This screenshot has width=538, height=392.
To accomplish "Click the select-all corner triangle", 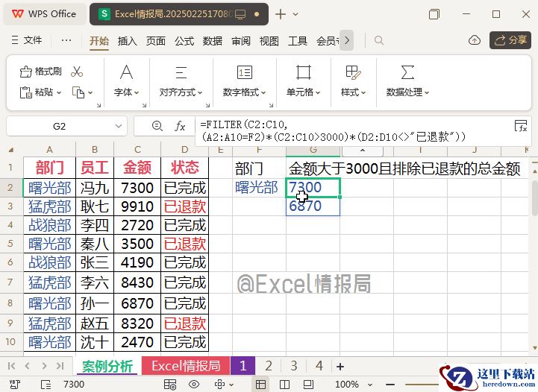I will pyautogui.click(x=11, y=150).
